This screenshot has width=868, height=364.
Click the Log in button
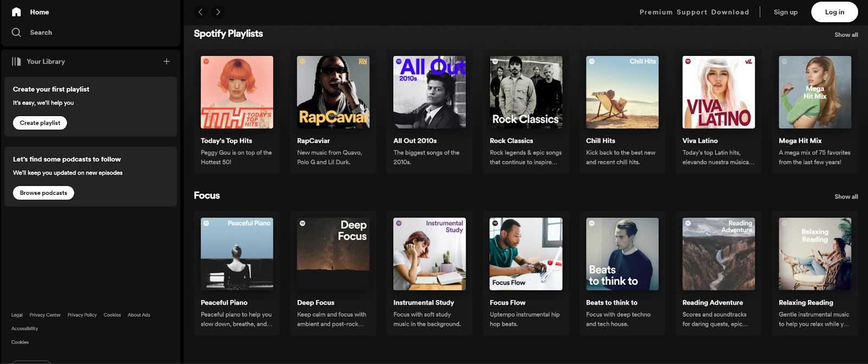(834, 12)
